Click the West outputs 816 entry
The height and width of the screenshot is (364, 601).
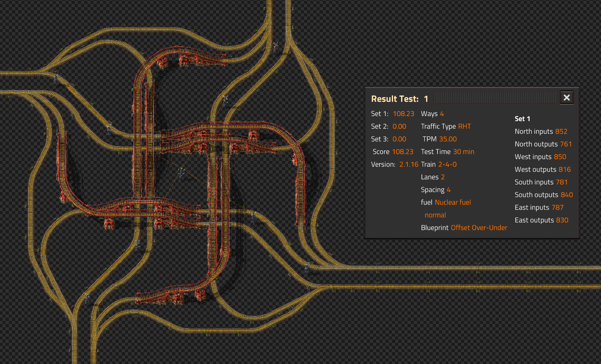point(543,169)
